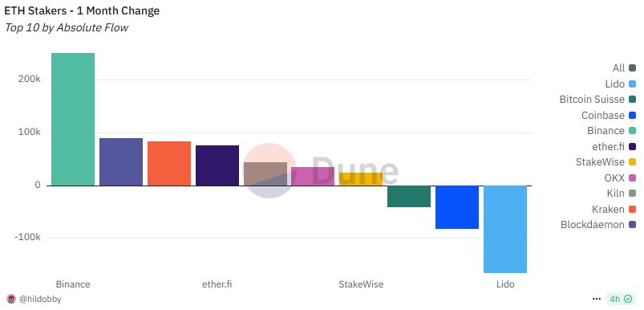Click StakeWise legend color marker
The height and width of the screenshot is (310, 644).
pos(632,162)
